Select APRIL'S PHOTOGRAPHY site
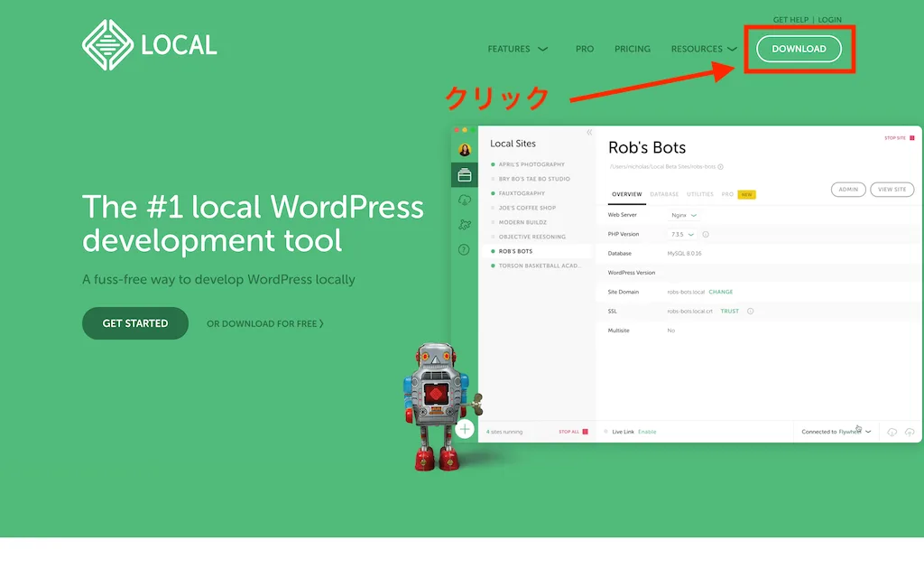Viewport: 924px width, 578px height. [531, 164]
